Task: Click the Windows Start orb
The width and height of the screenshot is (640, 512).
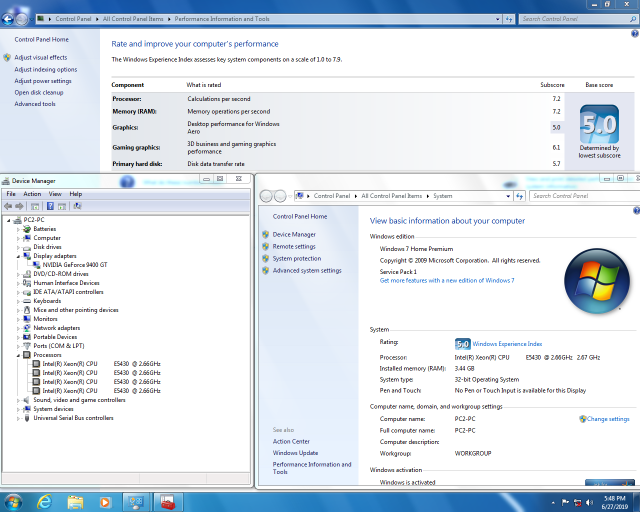Action: [14, 500]
